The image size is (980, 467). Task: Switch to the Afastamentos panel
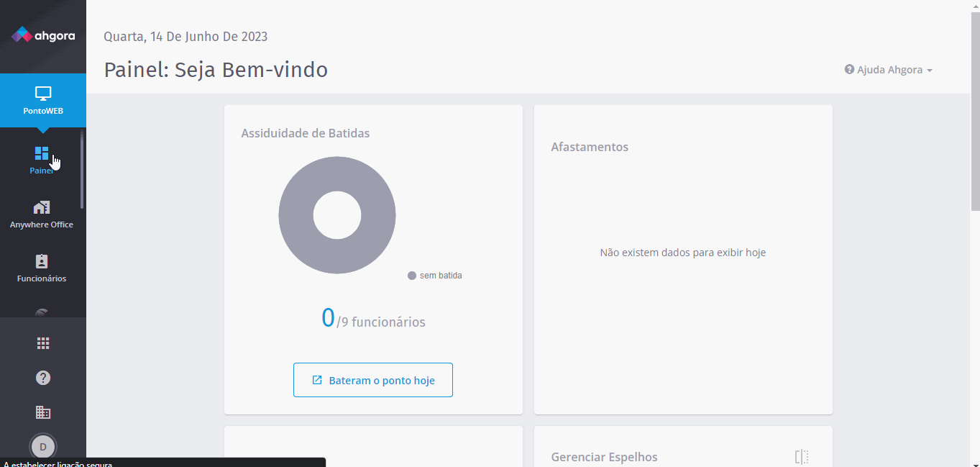[x=590, y=146]
